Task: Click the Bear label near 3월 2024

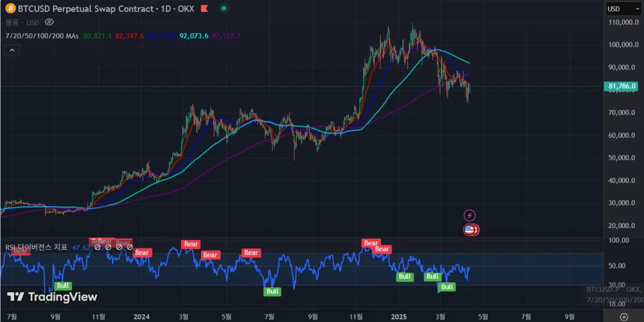Action: (191, 244)
